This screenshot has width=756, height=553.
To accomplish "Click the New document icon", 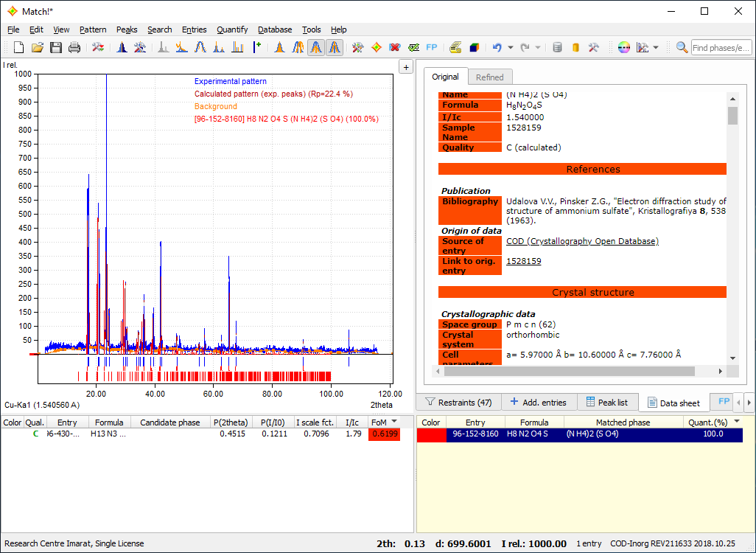I will (18, 48).
